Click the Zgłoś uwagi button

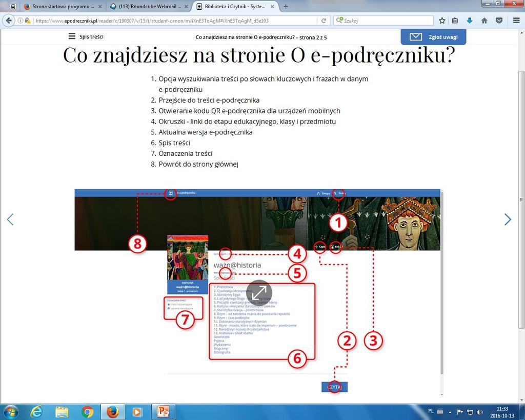[x=433, y=37]
